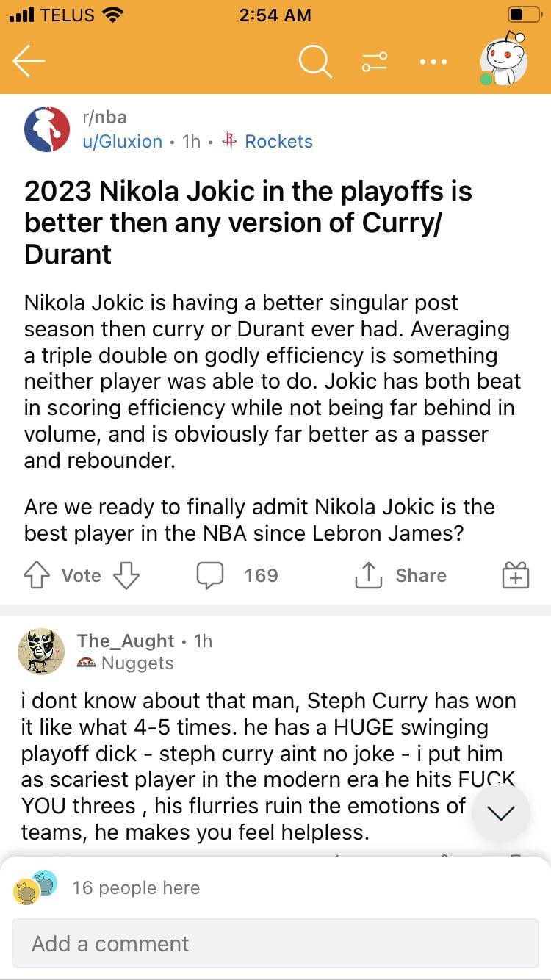Downvote the Jokic post
The height and width of the screenshot is (980, 551).
126,575
